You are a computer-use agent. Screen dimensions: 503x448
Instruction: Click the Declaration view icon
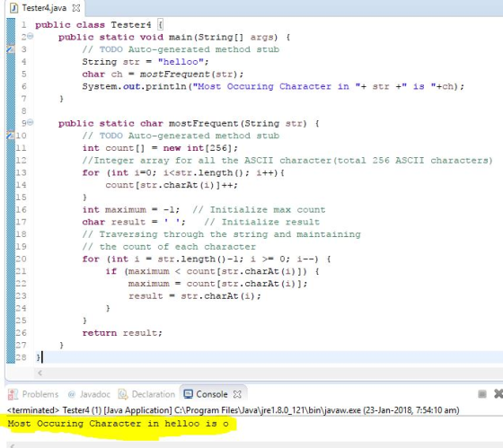[x=123, y=394]
